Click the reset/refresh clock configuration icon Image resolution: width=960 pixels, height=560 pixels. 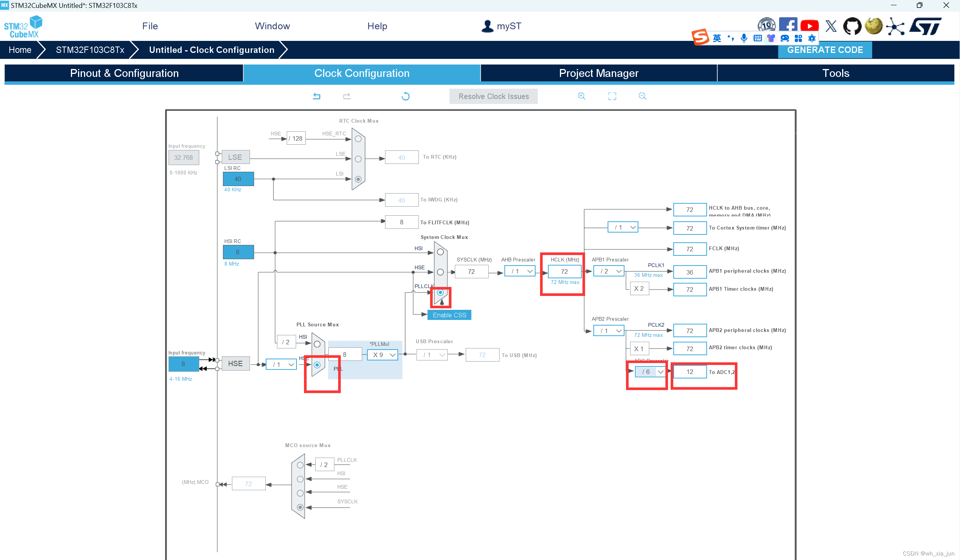(x=406, y=96)
